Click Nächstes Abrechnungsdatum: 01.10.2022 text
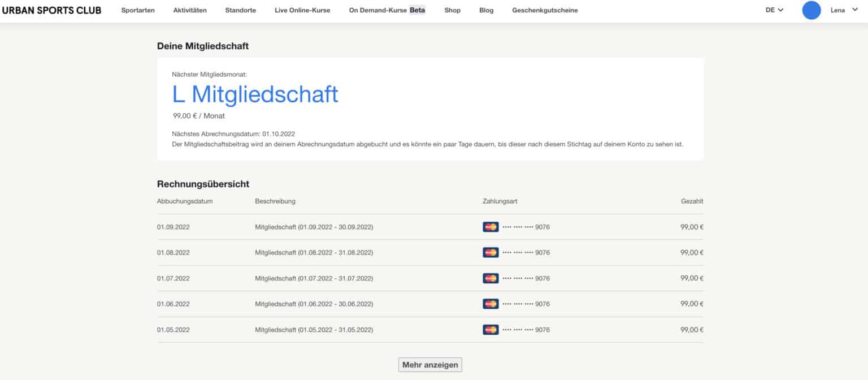This screenshot has width=868, height=380. point(233,134)
